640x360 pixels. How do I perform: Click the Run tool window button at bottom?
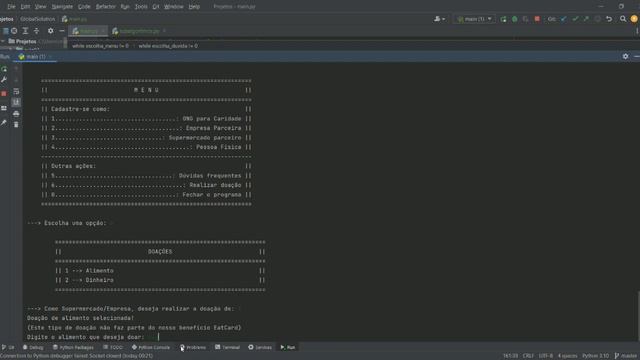(x=288, y=347)
